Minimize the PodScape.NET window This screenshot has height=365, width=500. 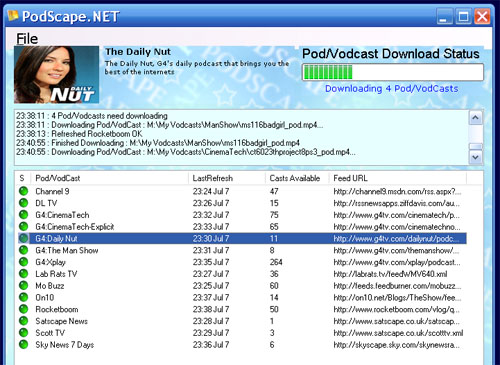444,16
